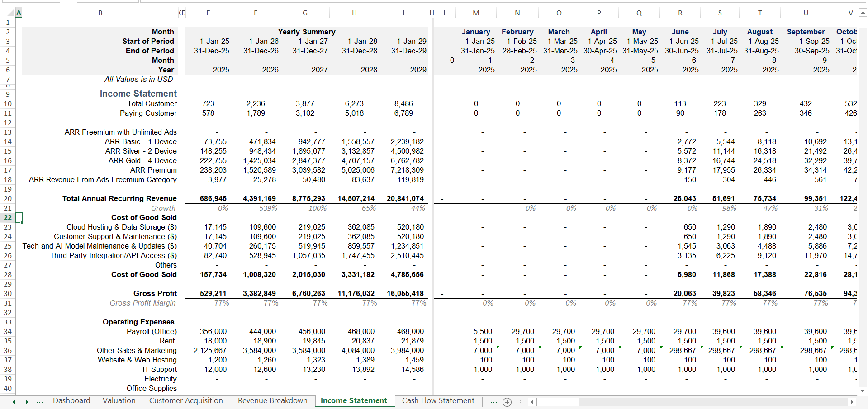Open the Customer Acquisition sheet tab
This screenshot has height=409, width=868.
186,401
